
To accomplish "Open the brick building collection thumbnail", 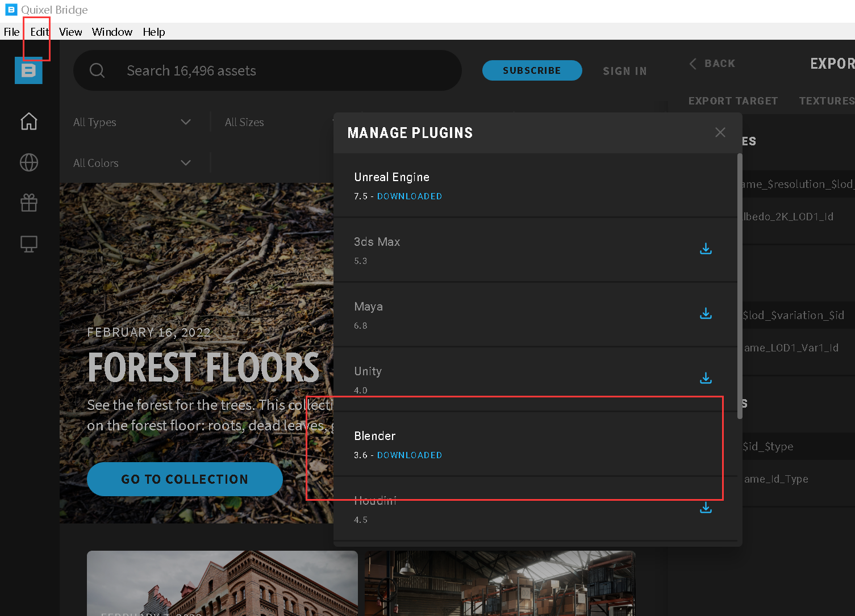I will point(222,583).
